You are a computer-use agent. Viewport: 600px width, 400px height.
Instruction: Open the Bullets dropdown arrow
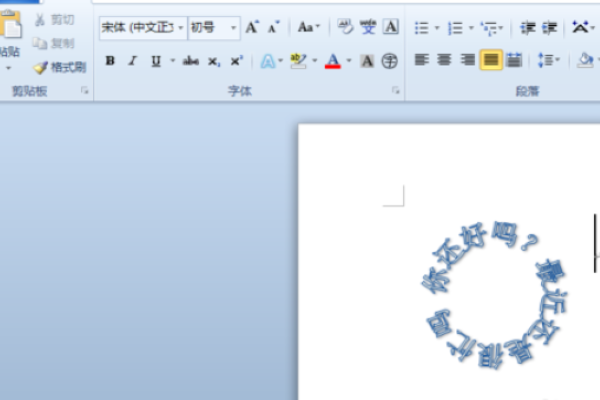tap(437, 28)
